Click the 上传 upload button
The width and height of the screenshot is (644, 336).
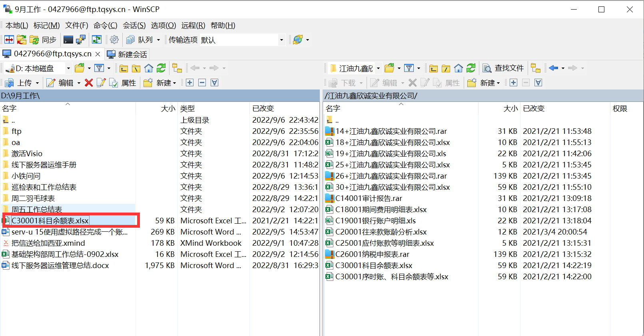pyautogui.click(x=22, y=83)
